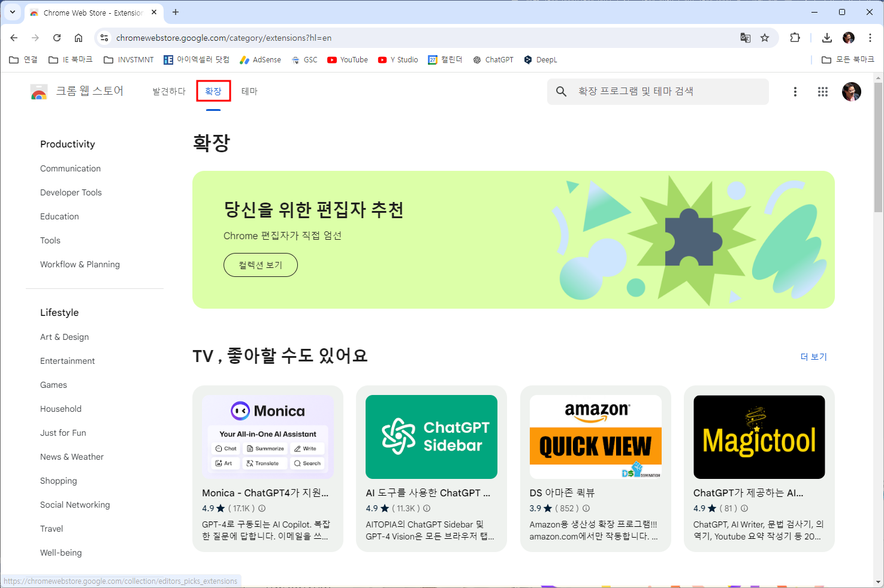Open the DeepL bookmark
This screenshot has width=884, height=588.
pos(541,60)
